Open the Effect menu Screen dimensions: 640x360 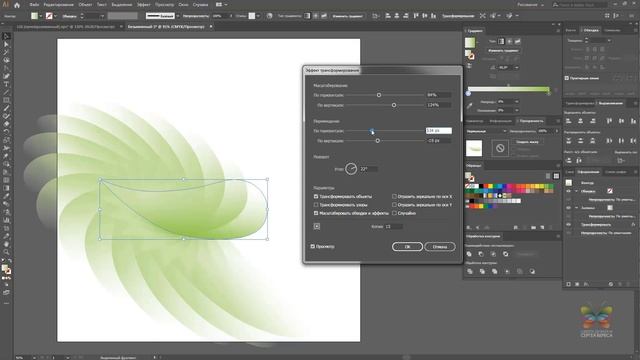(144, 5)
